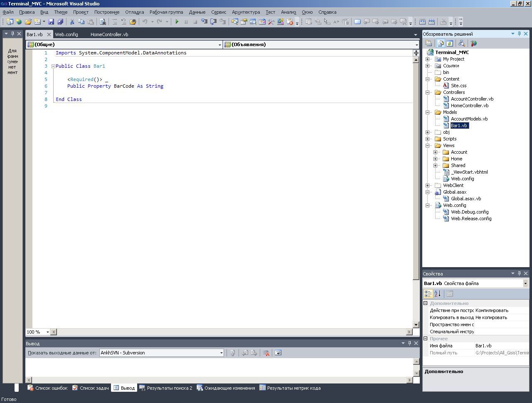Image resolution: width=532 pixels, height=403 pixels.
Task: Toggle word wrap icon in Output panel
Action: click(x=278, y=353)
